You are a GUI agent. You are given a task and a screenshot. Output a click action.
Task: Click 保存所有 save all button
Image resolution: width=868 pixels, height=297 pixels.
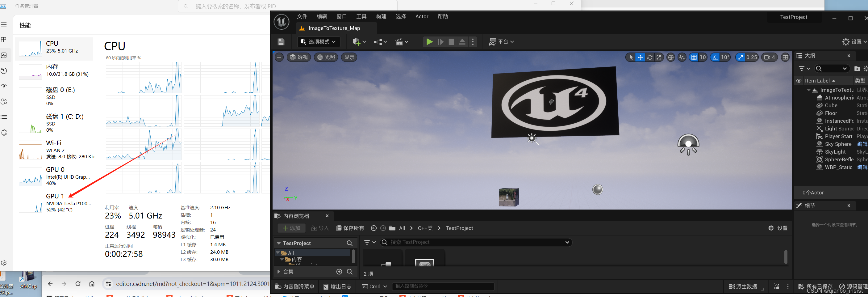[x=350, y=228]
